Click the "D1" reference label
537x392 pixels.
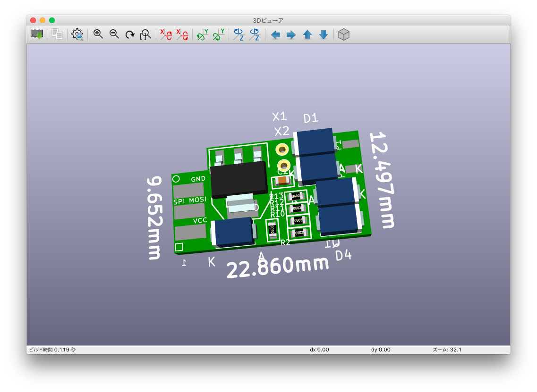[x=311, y=118]
